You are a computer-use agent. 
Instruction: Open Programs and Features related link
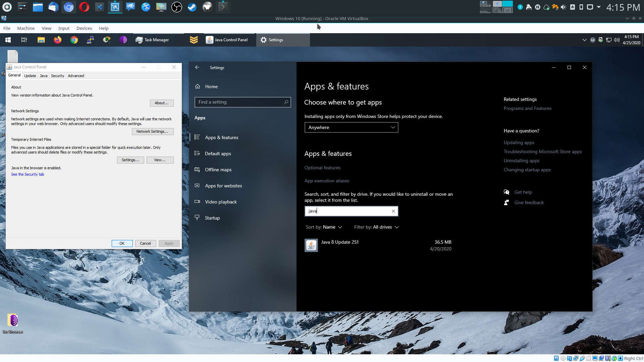pos(527,109)
